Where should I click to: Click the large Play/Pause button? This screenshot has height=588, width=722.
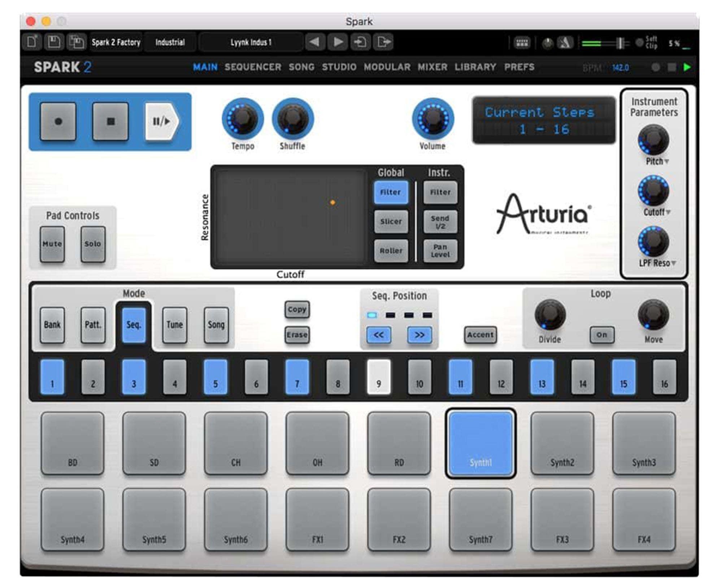[x=162, y=121]
